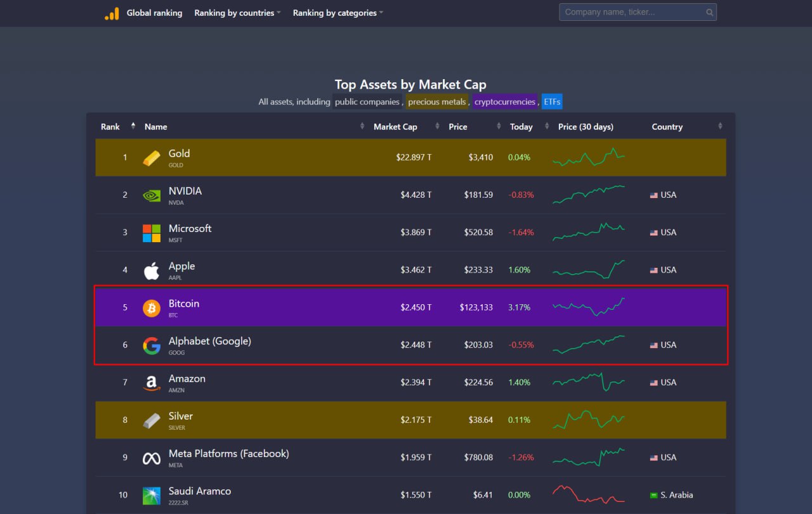
Task: Open the Amazon company link
Action: click(187, 378)
